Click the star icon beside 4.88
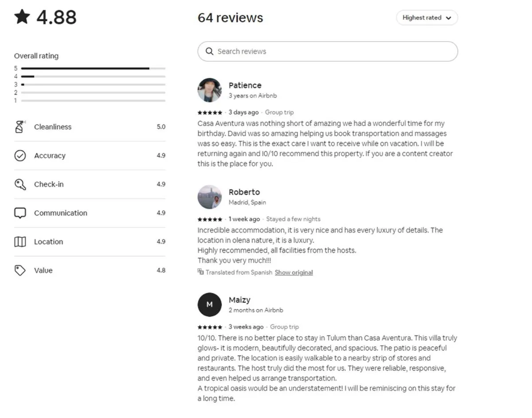The image size is (532, 418). (x=22, y=17)
